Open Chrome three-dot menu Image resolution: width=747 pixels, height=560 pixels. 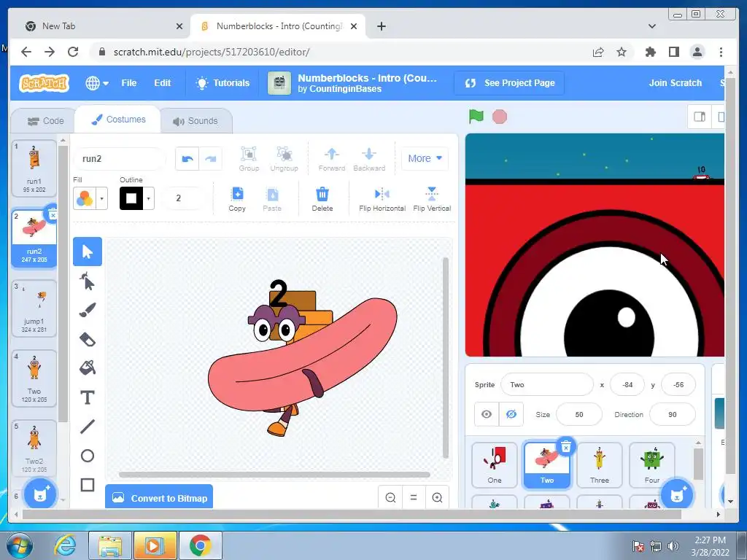721,52
